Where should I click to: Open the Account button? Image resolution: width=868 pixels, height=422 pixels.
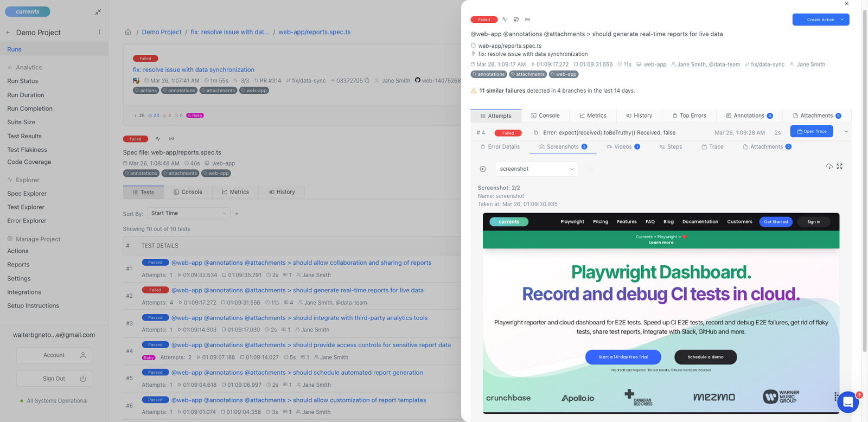click(54, 355)
